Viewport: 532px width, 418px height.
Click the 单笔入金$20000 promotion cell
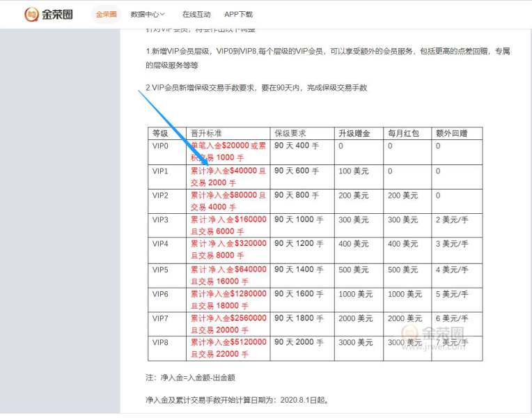pos(228,152)
